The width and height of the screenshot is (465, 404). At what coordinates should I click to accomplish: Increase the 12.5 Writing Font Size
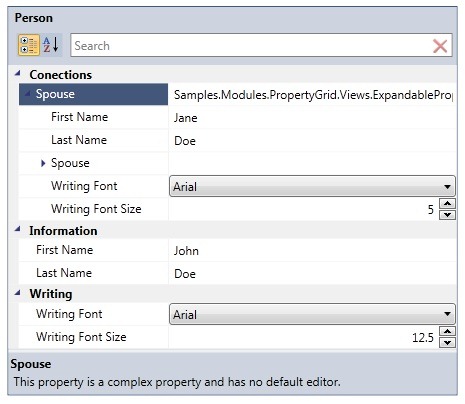[447, 331]
